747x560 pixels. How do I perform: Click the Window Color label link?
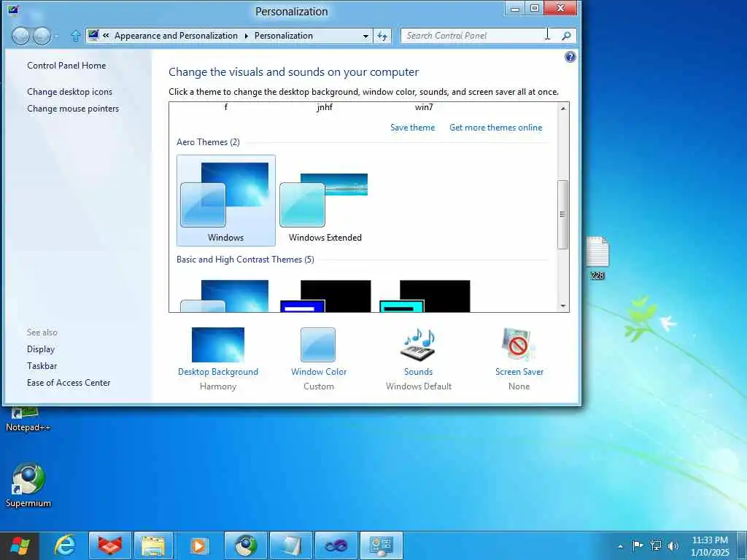[x=319, y=371]
